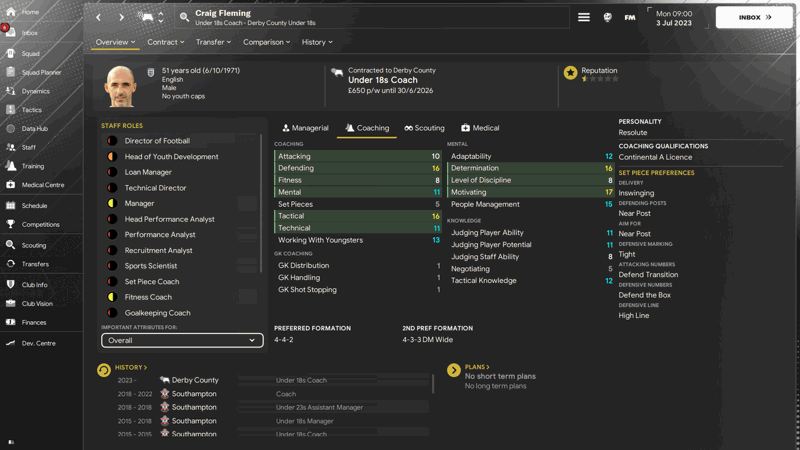Open the Tactics sidebar icon

coord(11,110)
